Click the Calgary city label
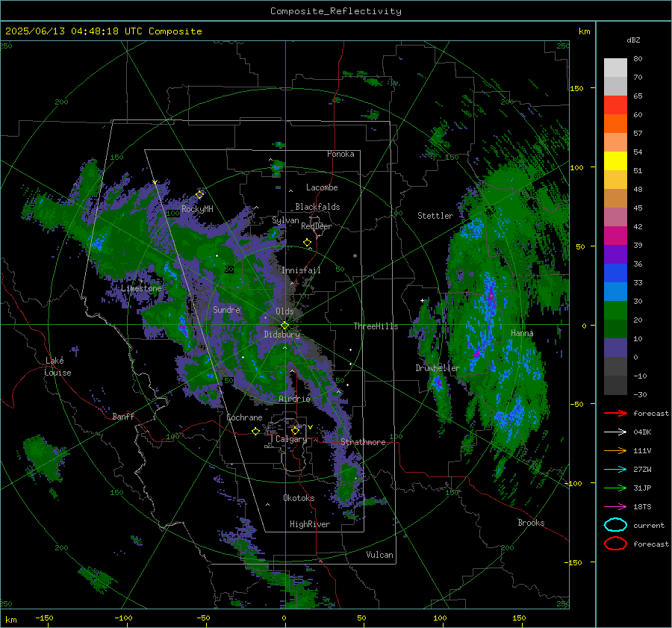Viewport: 672px width, 628px height. click(291, 439)
